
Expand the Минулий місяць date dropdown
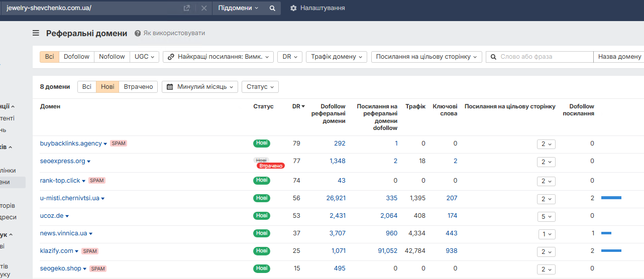200,87
